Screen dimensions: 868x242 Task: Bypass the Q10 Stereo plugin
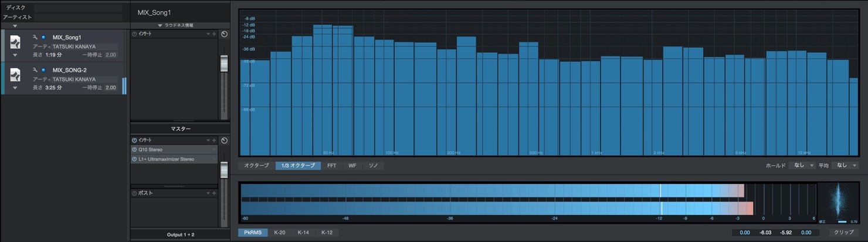coord(134,150)
